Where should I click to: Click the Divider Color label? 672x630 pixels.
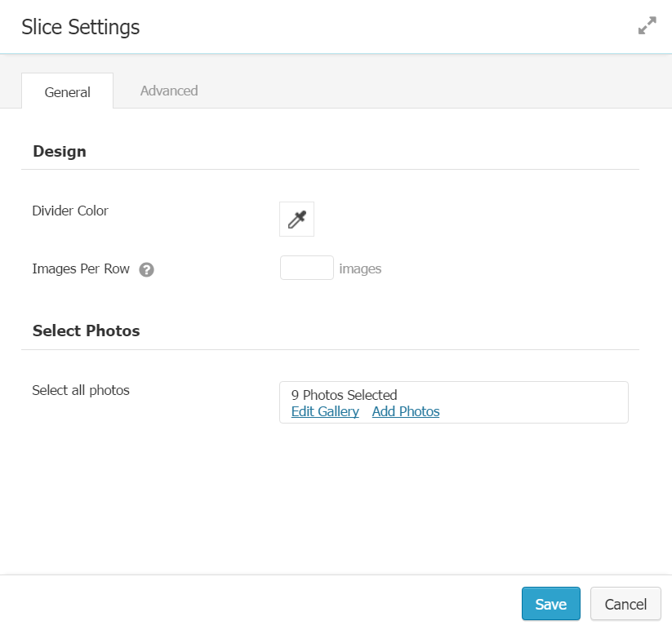(x=70, y=211)
